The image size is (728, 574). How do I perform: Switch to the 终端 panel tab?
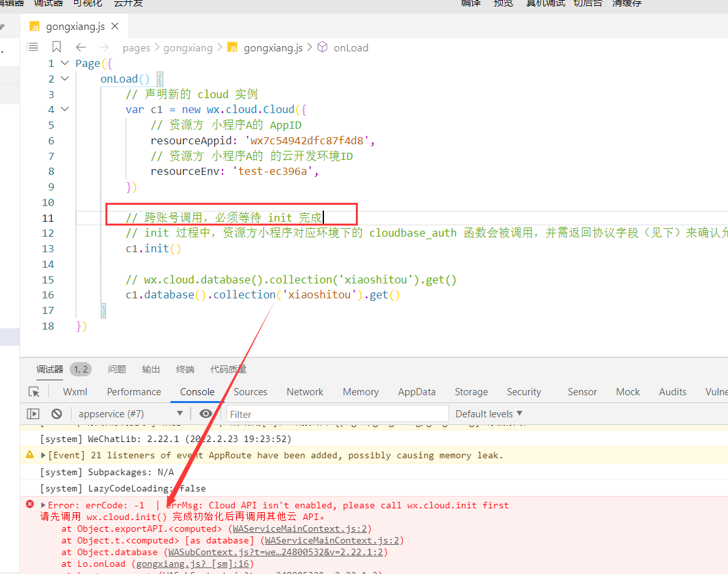185,369
